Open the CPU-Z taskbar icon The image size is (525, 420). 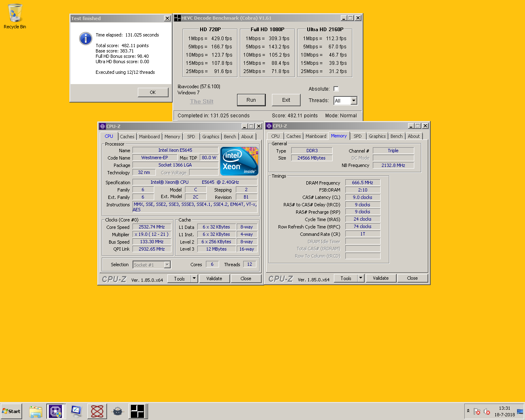click(x=55, y=411)
